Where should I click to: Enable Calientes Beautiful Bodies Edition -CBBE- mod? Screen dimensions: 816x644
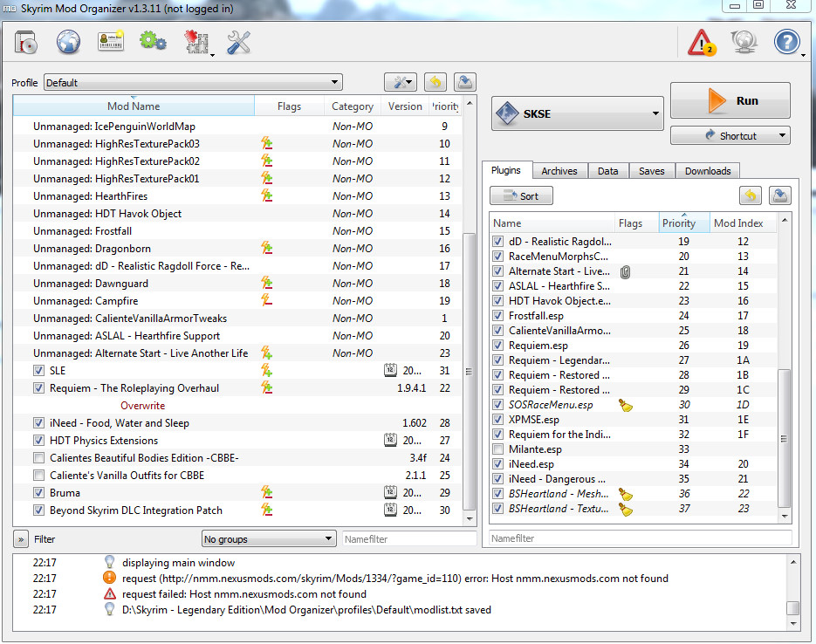point(38,458)
